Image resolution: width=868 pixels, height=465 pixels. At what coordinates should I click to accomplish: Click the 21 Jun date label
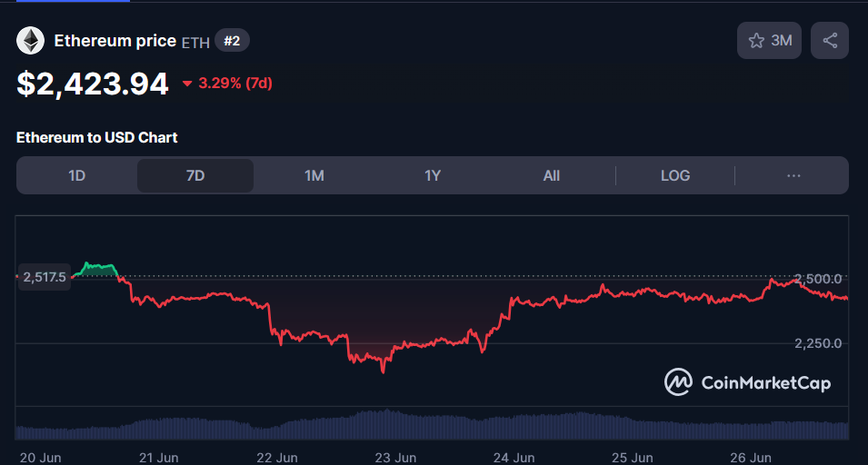(159, 458)
